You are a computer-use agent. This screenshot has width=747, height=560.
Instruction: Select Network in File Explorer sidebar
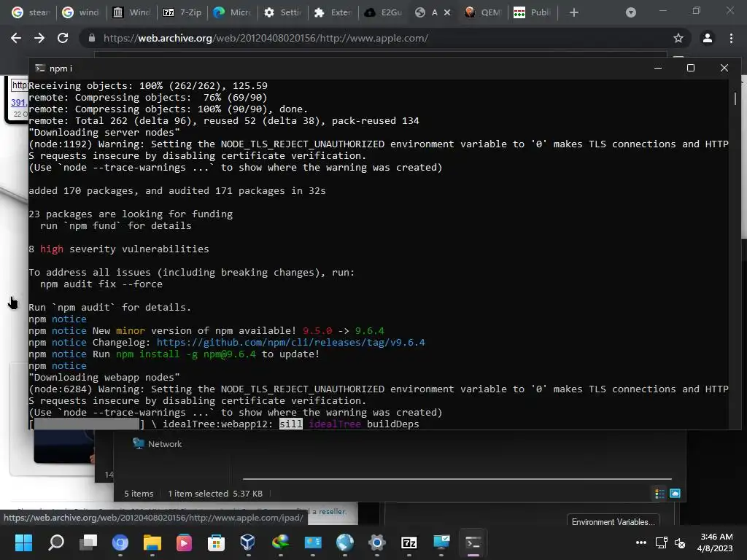(x=158, y=444)
